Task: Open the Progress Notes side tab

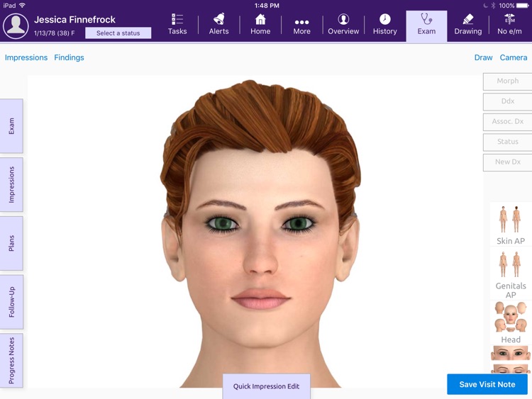Action: 11,360
